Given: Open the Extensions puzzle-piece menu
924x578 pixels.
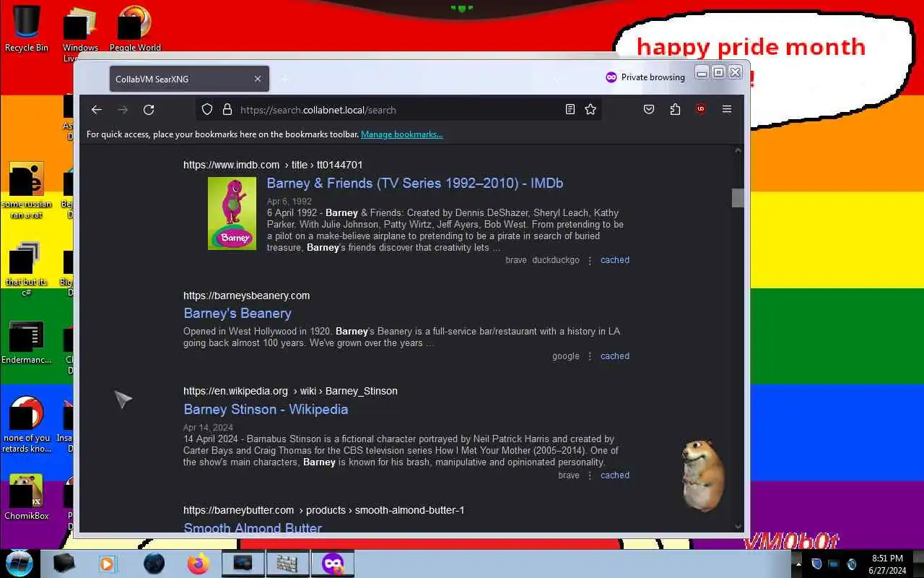Looking at the screenshot, I should [x=675, y=109].
